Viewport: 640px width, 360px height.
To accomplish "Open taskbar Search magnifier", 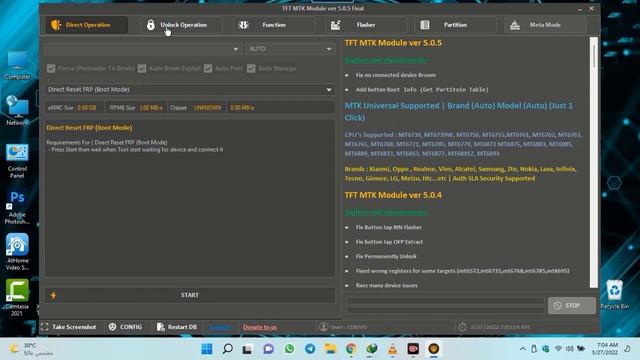I will [x=227, y=349].
